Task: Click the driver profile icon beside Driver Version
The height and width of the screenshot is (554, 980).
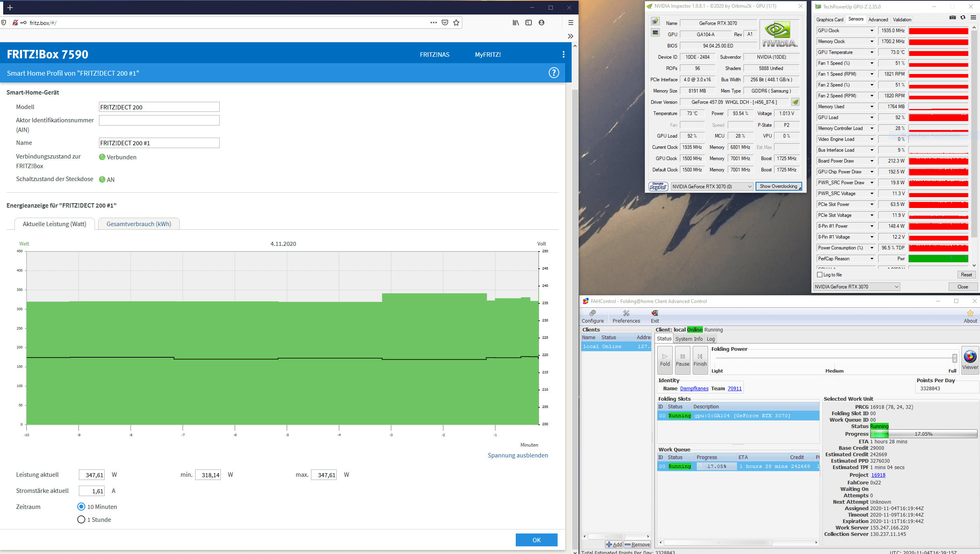Action: [795, 102]
